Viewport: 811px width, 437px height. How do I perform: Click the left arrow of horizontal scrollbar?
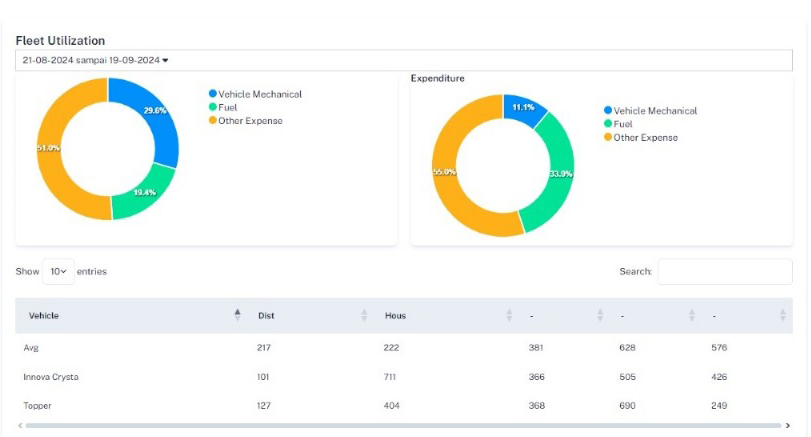20,426
